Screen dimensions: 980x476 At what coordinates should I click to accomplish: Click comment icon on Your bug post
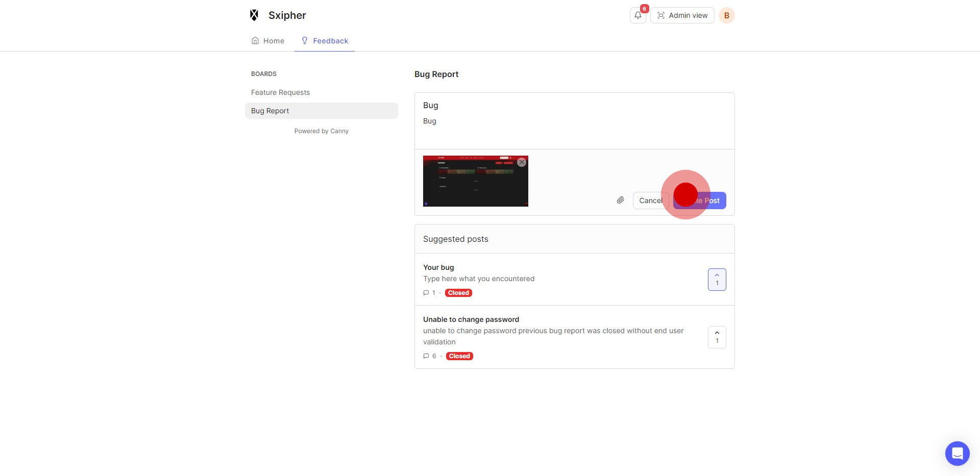pos(426,293)
